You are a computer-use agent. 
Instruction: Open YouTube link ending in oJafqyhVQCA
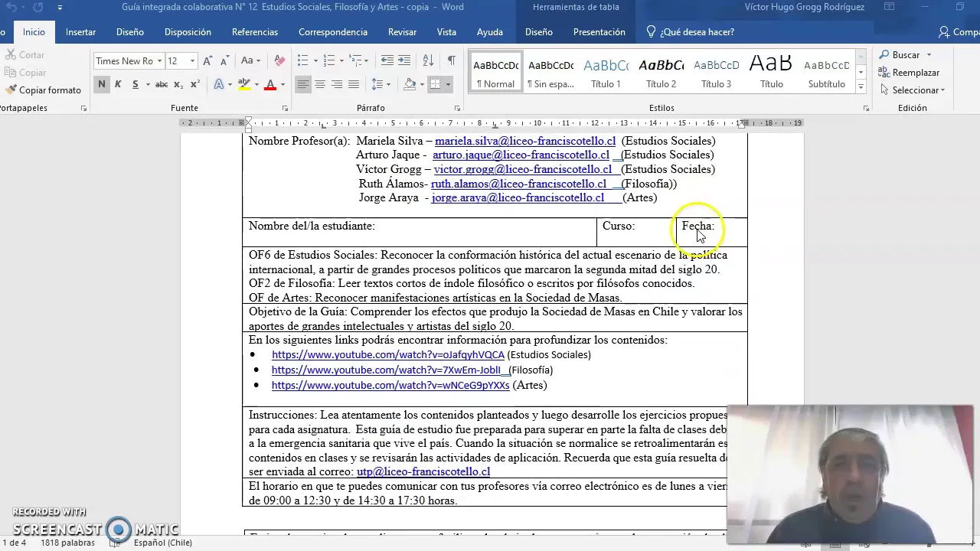pos(388,355)
